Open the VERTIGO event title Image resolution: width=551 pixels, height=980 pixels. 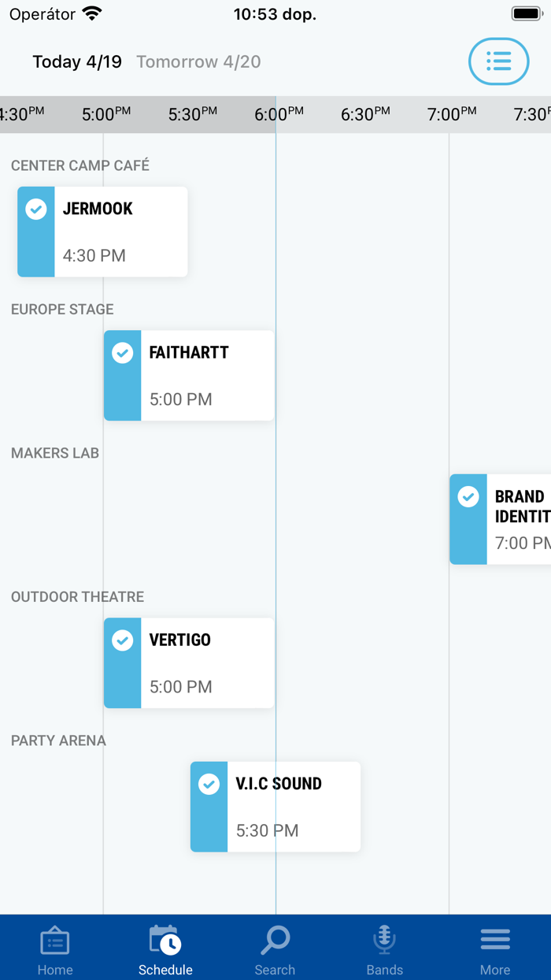[x=180, y=640]
